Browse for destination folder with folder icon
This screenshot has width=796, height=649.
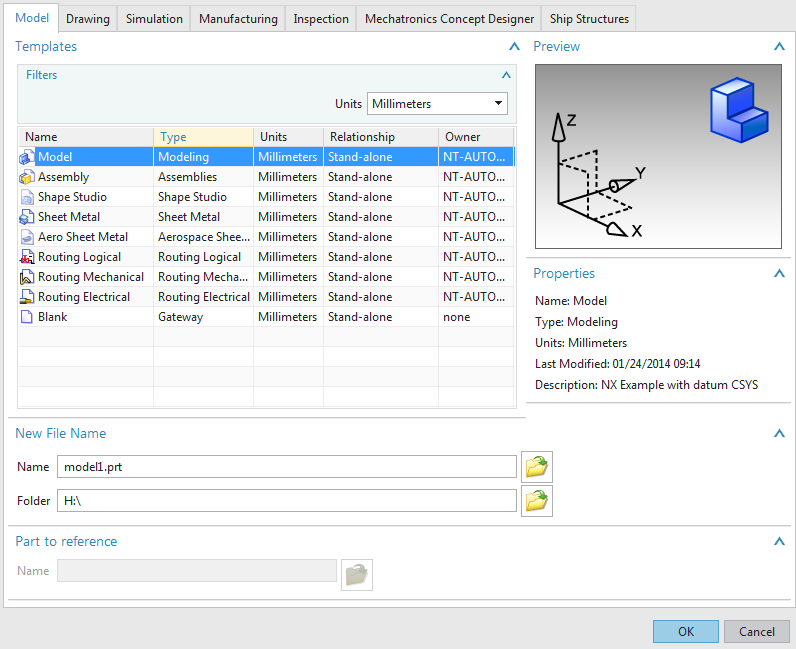coord(537,501)
